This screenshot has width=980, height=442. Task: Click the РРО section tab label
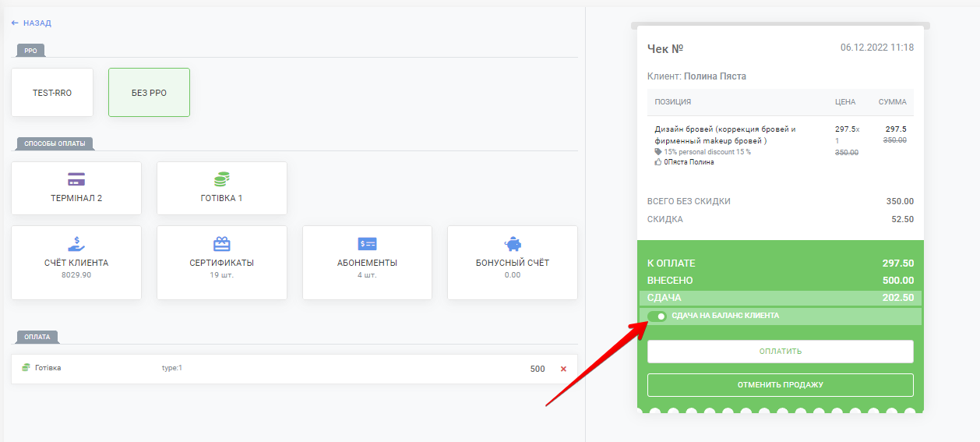[x=31, y=51]
